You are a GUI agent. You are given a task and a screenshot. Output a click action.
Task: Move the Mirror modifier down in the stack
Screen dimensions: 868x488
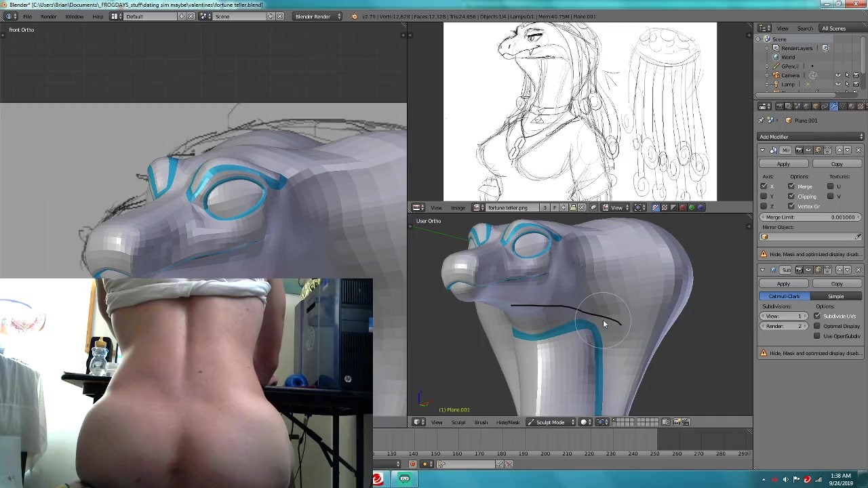tap(848, 150)
